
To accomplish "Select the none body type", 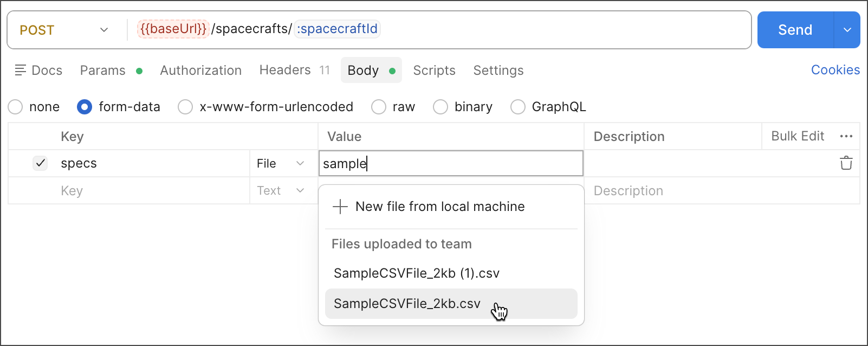I will (16, 107).
